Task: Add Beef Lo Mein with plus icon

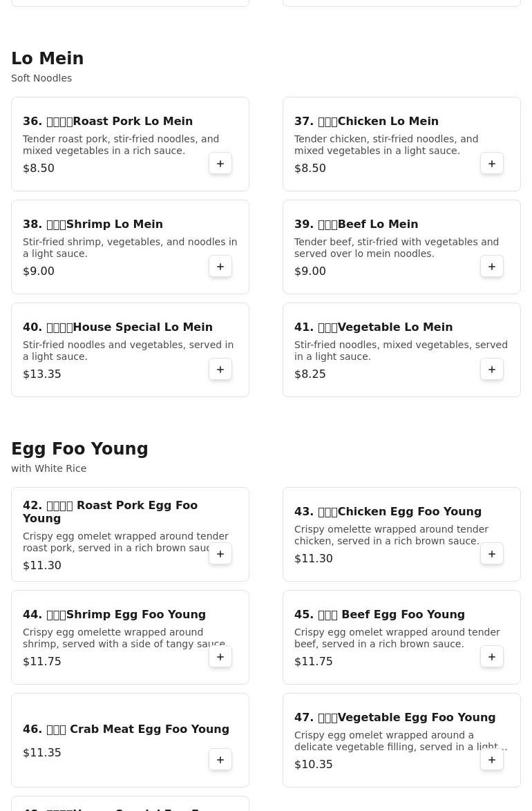Action: pos(492,267)
